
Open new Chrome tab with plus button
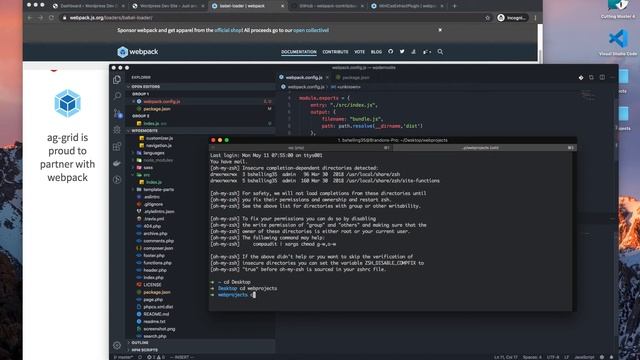[x=454, y=6]
